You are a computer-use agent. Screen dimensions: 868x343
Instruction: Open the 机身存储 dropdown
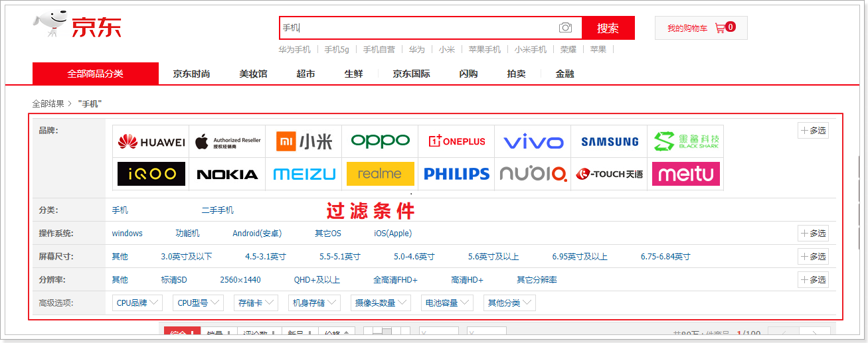tap(315, 303)
